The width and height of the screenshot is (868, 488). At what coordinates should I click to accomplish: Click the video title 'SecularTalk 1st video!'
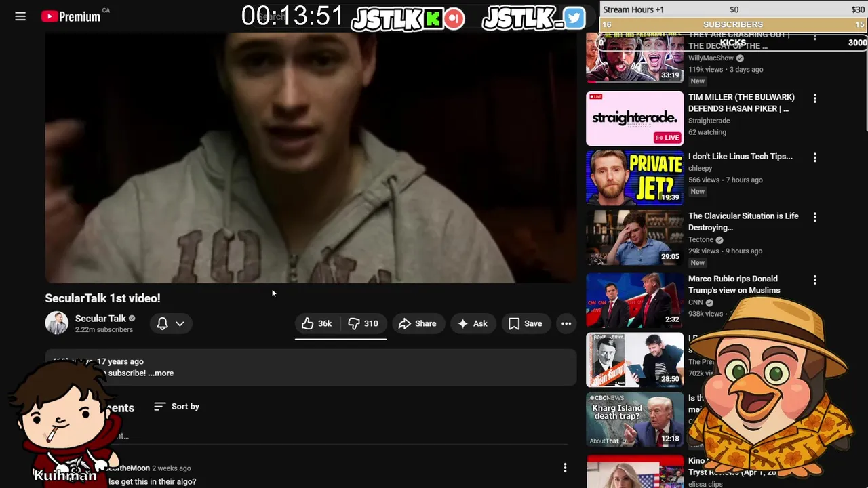tap(102, 298)
